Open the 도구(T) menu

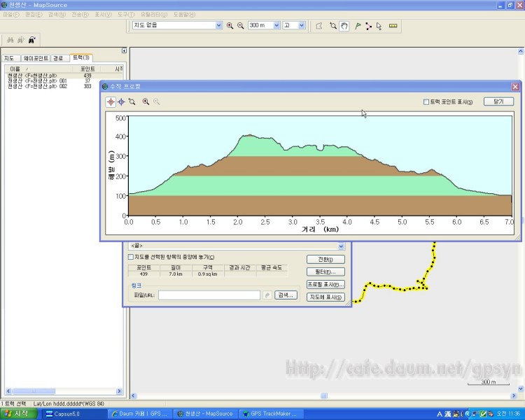126,15
